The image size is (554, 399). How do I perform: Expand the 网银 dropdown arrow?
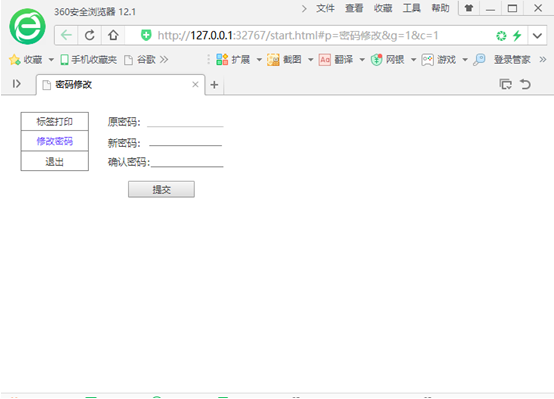413,60
